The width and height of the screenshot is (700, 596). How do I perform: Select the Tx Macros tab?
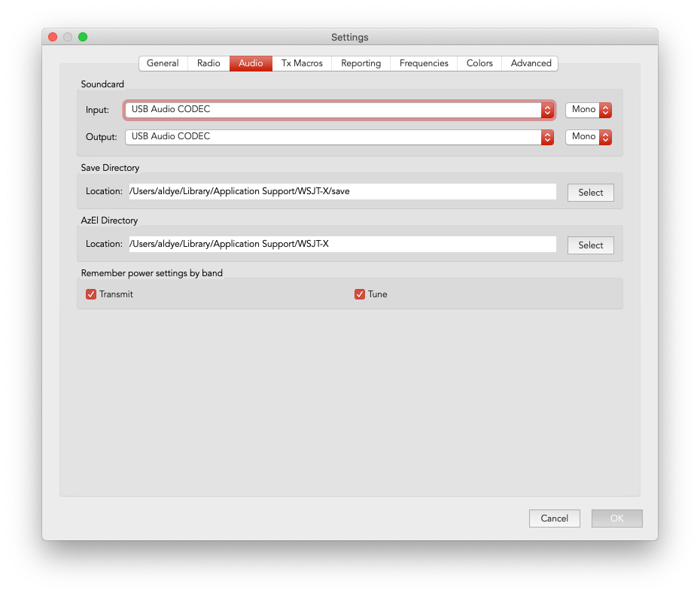[x=302, y=63]
